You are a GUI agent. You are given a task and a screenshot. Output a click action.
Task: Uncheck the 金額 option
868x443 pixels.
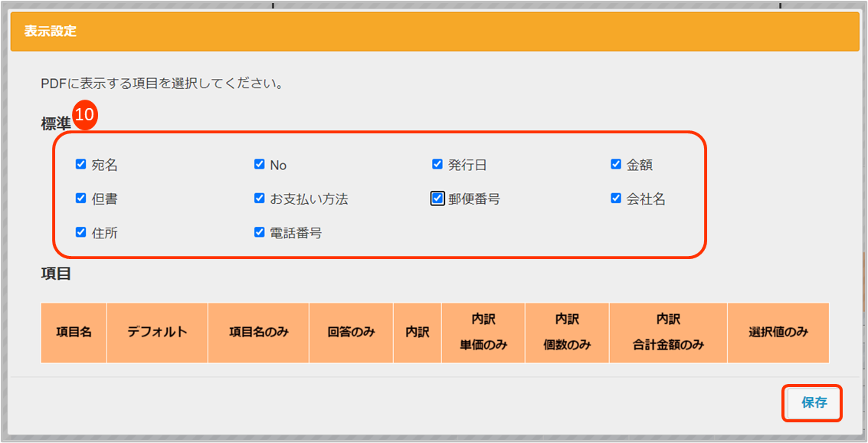(x=616, y=164)
